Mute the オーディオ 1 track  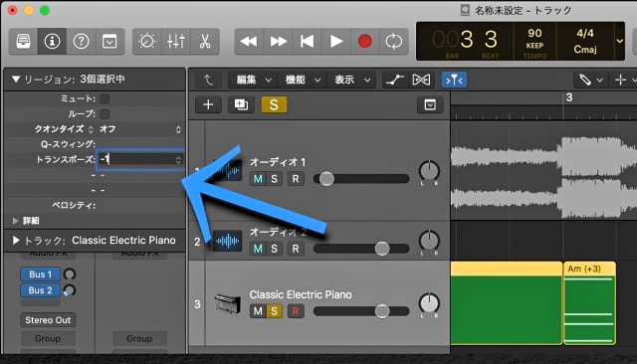258,179
